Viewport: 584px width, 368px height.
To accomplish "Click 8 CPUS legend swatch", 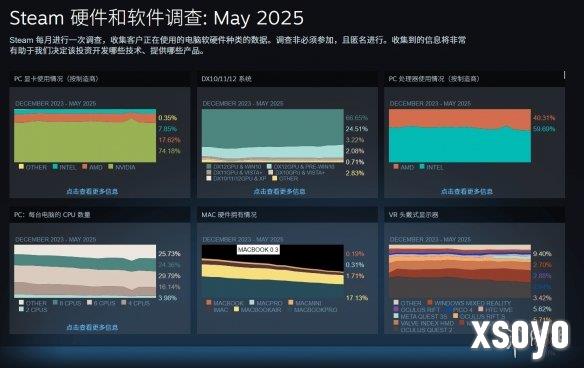I will point(55,302).
